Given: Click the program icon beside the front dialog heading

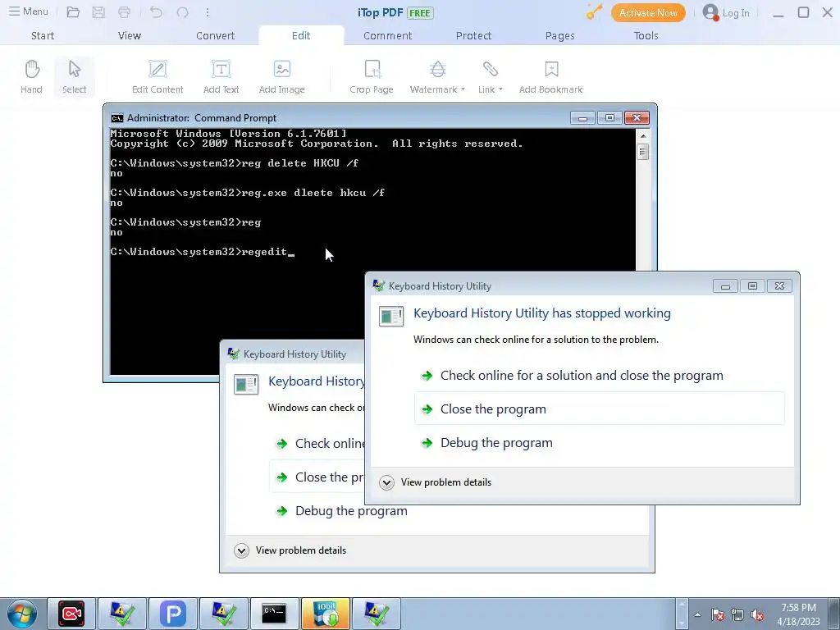Looking at the screenshot, I should coord(391,316).
